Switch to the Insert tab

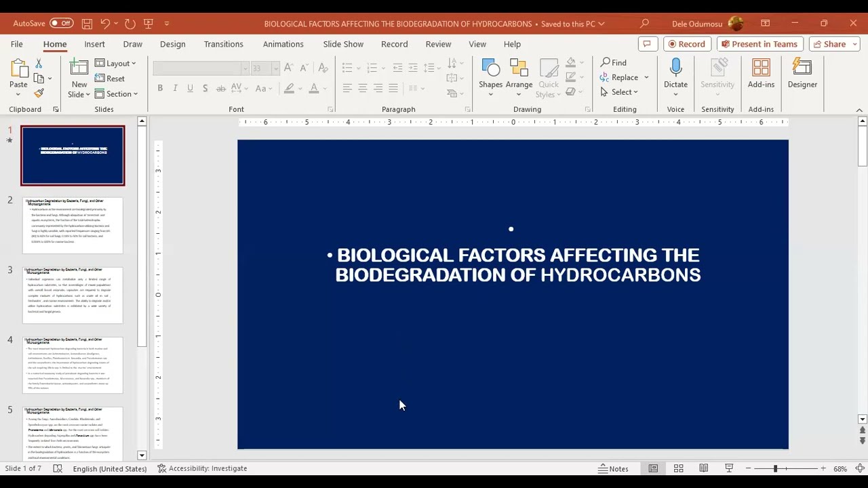point(94,44)
